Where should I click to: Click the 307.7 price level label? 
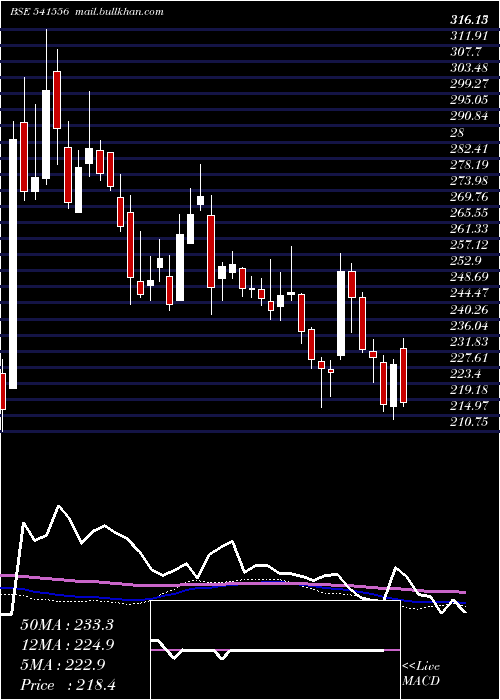(x=466, y=52)
